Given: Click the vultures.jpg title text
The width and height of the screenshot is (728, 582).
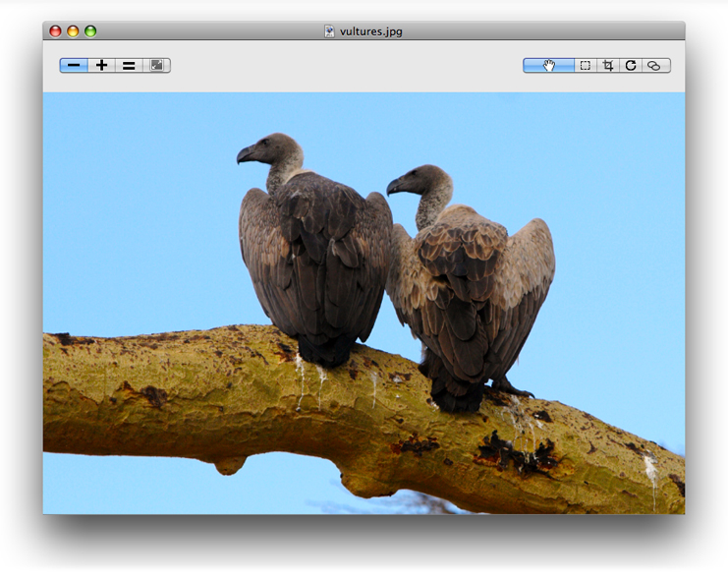Looking at the screenshot, I should (x=370, y=31).
